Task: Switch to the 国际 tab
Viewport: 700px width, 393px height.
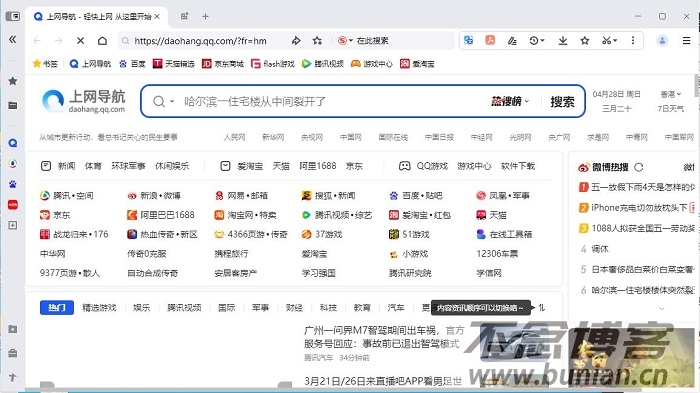Action: [226, 307]
